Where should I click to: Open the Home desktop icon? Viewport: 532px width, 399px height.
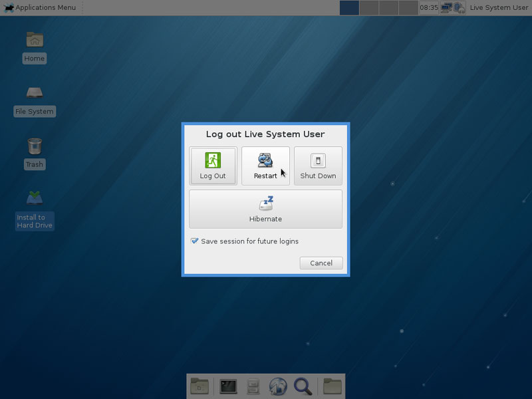35,47
